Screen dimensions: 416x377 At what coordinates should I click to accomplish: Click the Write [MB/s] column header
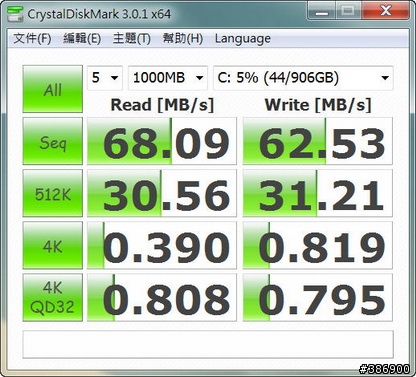pos(318,105)
